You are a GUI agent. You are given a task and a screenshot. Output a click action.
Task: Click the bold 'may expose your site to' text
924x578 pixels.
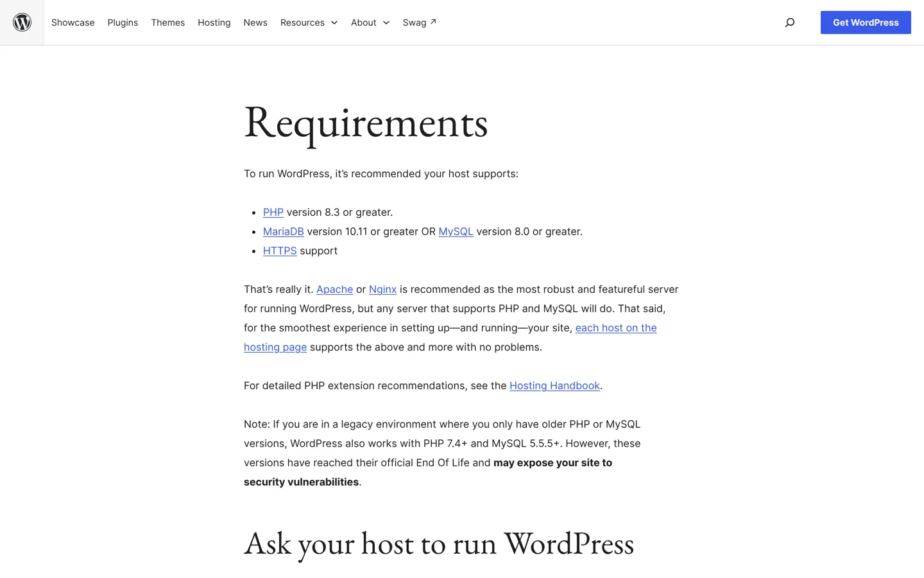pyautogui.click(x=552, y=462)
